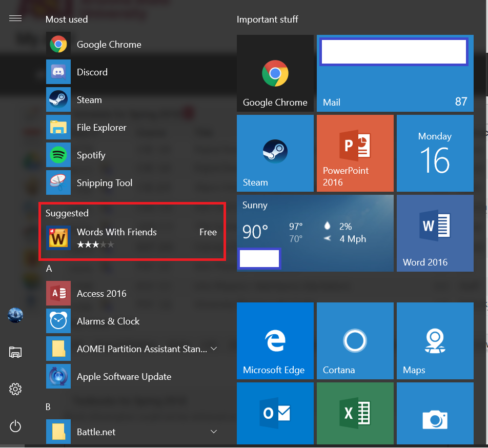Open Microsoft Edge tile
This screenshot has height=448, width=488.
pyautogui.click(x=275, y=340)
